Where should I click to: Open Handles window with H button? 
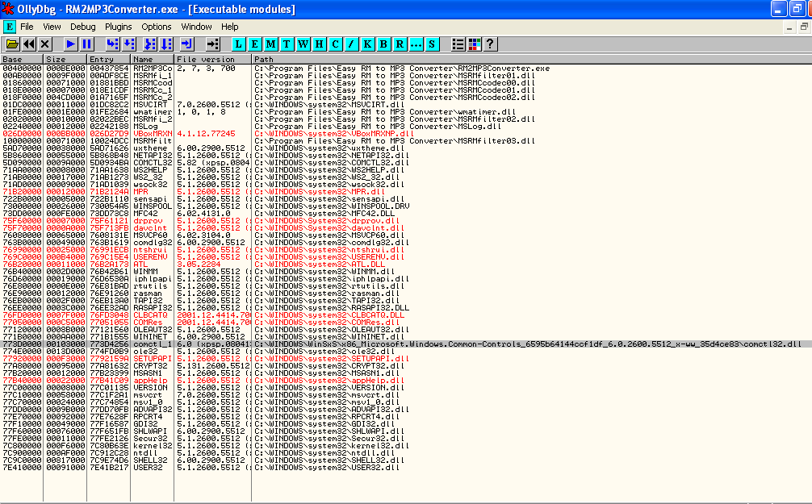click(319, 44)
